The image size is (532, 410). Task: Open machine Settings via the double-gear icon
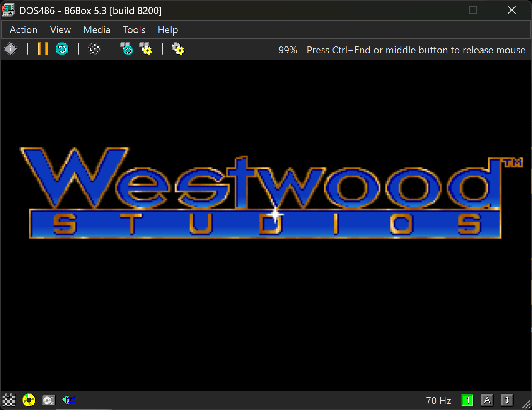[178, 49]
